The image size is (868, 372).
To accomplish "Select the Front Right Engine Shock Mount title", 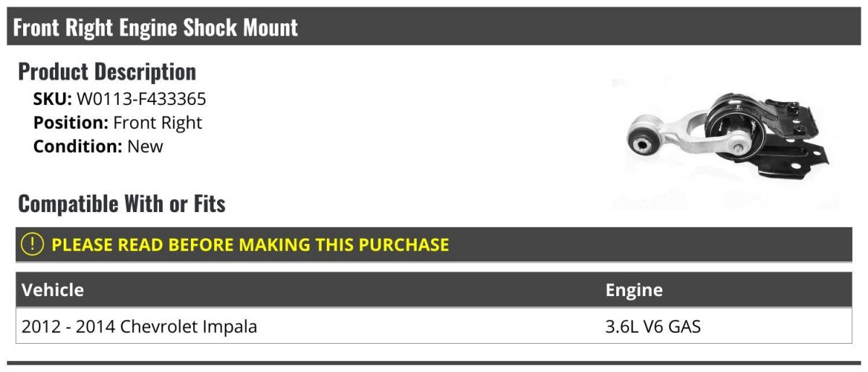I will pos(156,28).
